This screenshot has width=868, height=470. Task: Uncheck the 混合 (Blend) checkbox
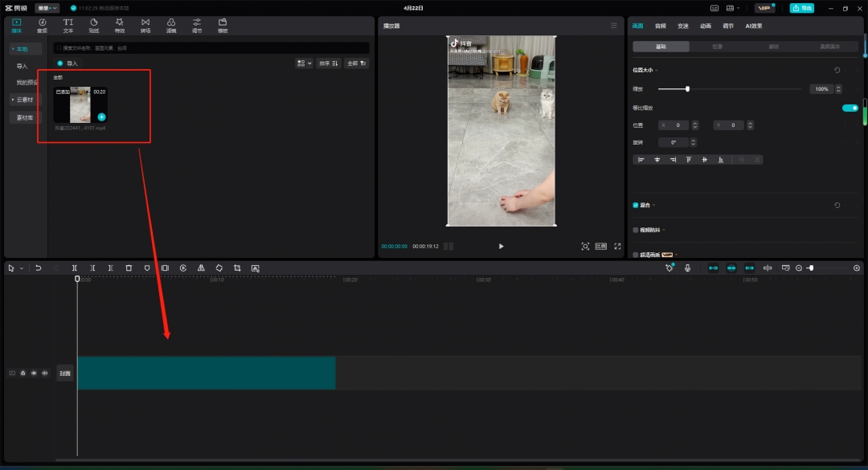point(636,205)
